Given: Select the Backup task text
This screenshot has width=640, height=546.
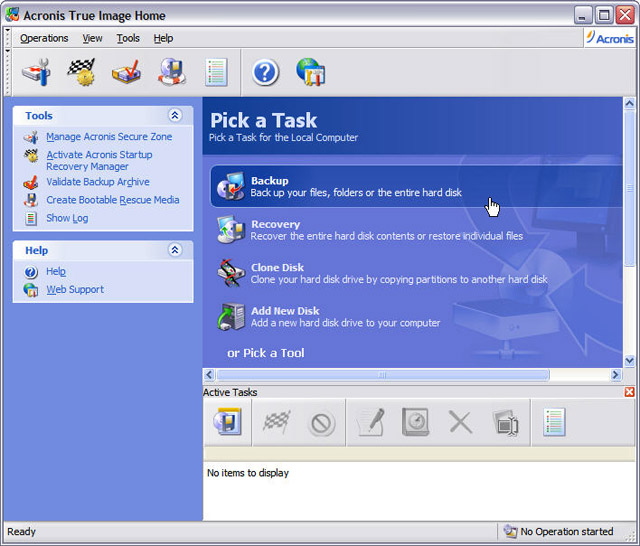Looking at the screenshot, I should pos(356,186).
